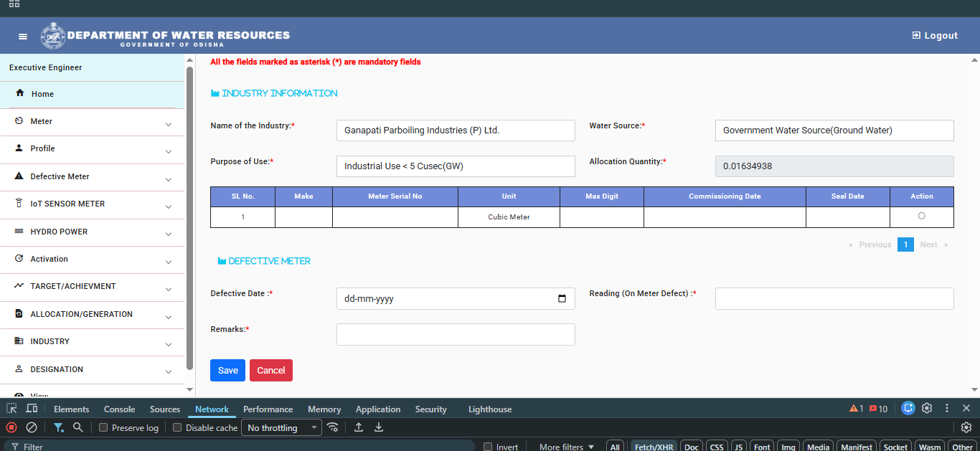Activate DevTools inspect element icon
This screenshot has height=451, width=980.
pyautogui.click(x=12, y=409)
